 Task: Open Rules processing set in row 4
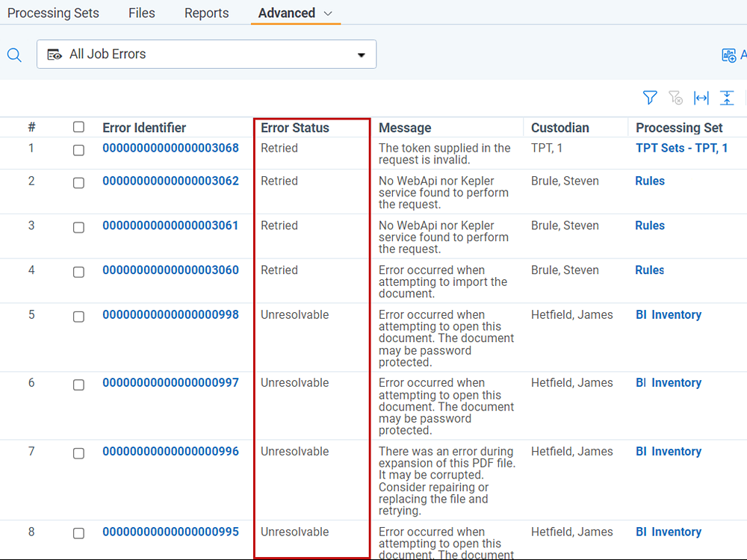click(x=650, y=270)
